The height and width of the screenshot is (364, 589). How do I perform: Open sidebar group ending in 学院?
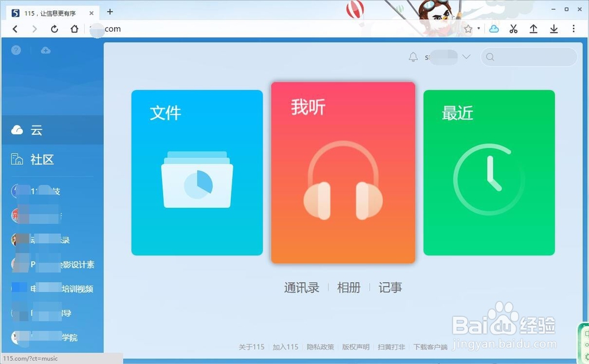44,337
